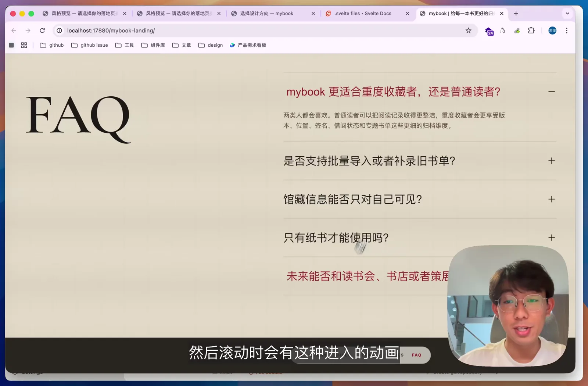Image resolution: width=588 pixels, height=386 pixels.
Task: Open the Chrome profile avatar
Action: pos(552,31)
